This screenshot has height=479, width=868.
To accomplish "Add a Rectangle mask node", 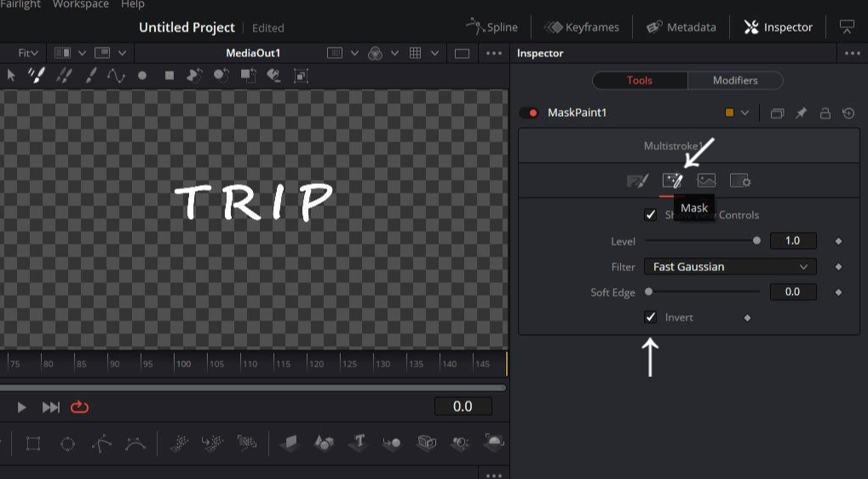I will coord(33,443).
